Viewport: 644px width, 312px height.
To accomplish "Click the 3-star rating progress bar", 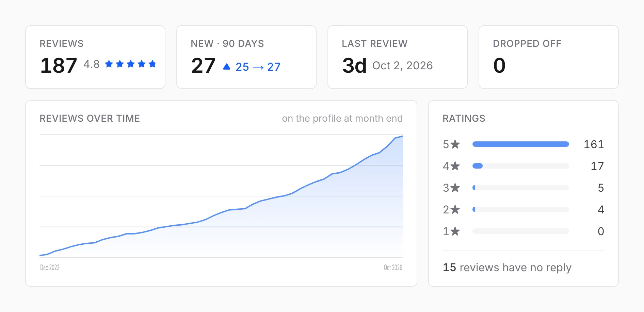I will coord(521,188).
